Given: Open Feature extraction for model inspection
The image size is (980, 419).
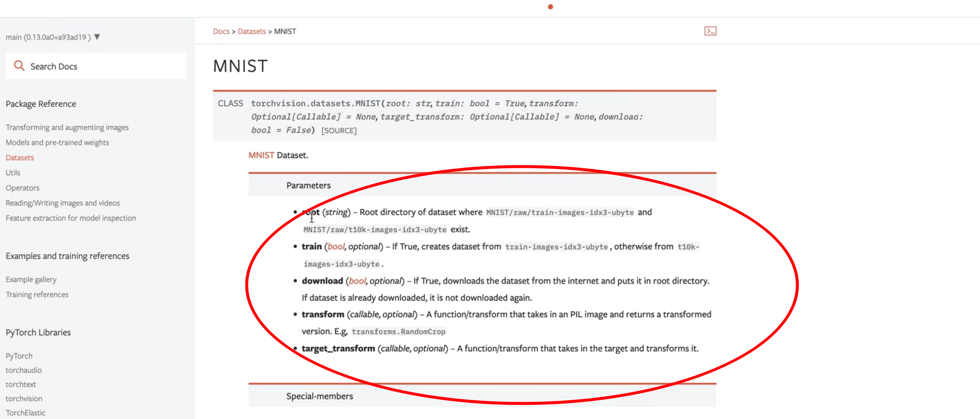Looking at the screenshot, I should pos(71,218).
